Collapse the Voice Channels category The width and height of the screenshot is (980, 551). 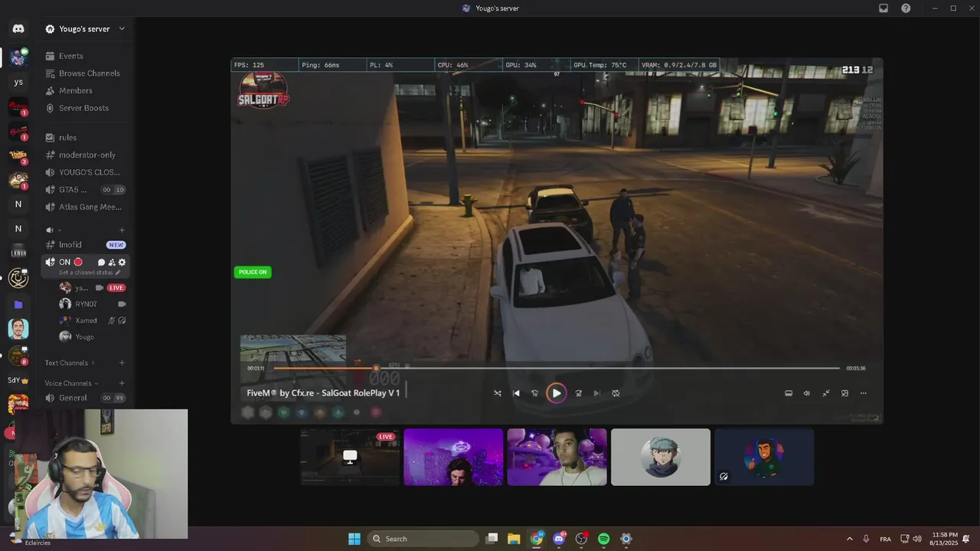tap(72, 383)
